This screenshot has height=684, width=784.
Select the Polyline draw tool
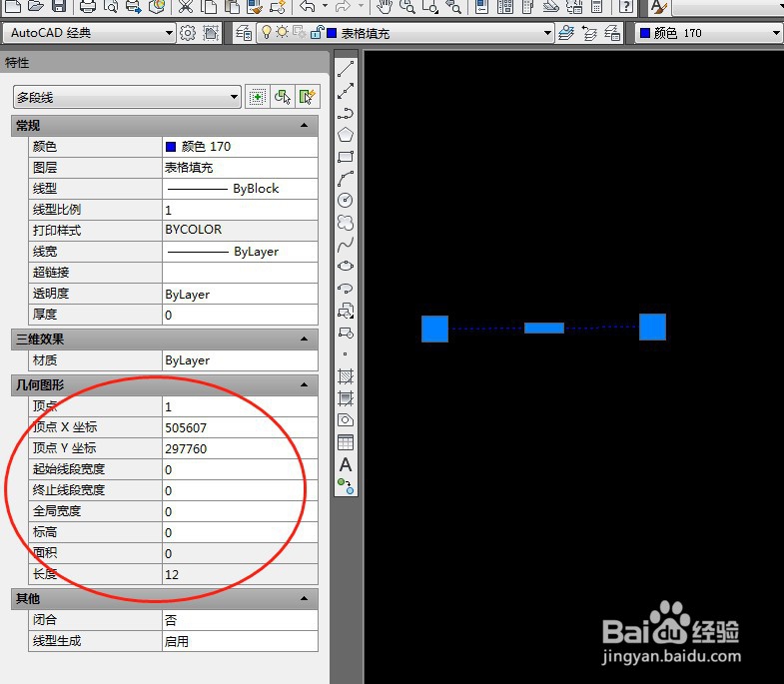(346, 113)
